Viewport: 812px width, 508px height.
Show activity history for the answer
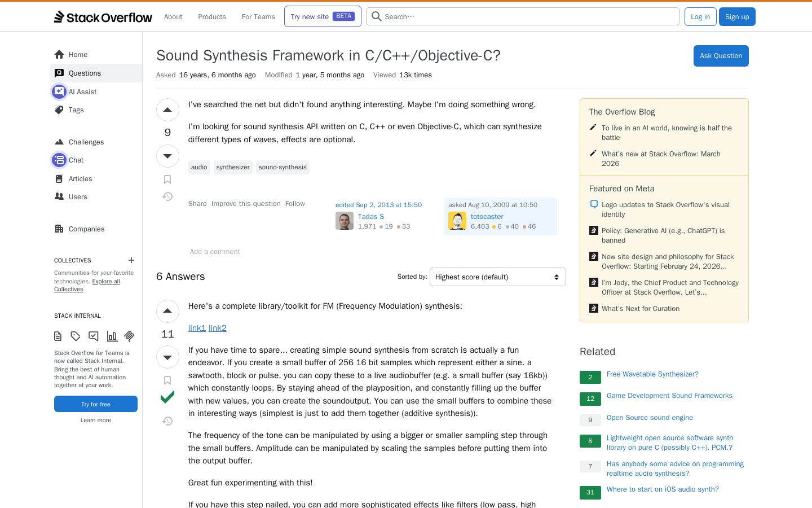click(167, 421)
